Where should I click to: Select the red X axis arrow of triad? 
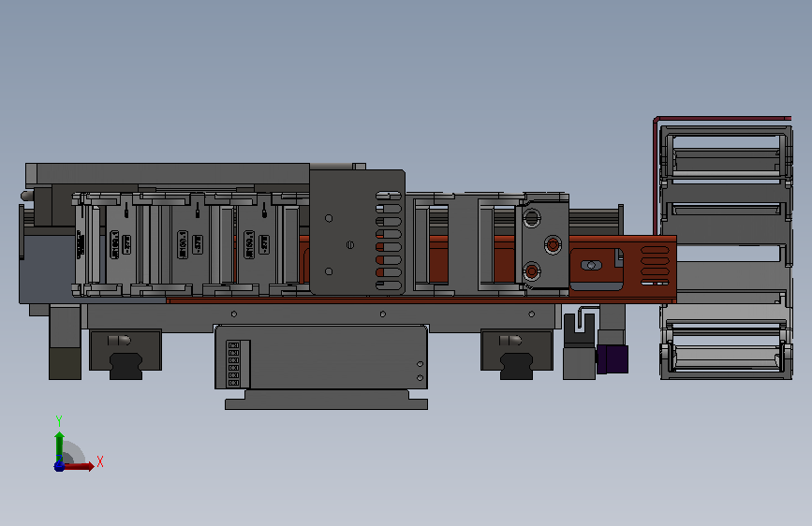coord(80,466)
